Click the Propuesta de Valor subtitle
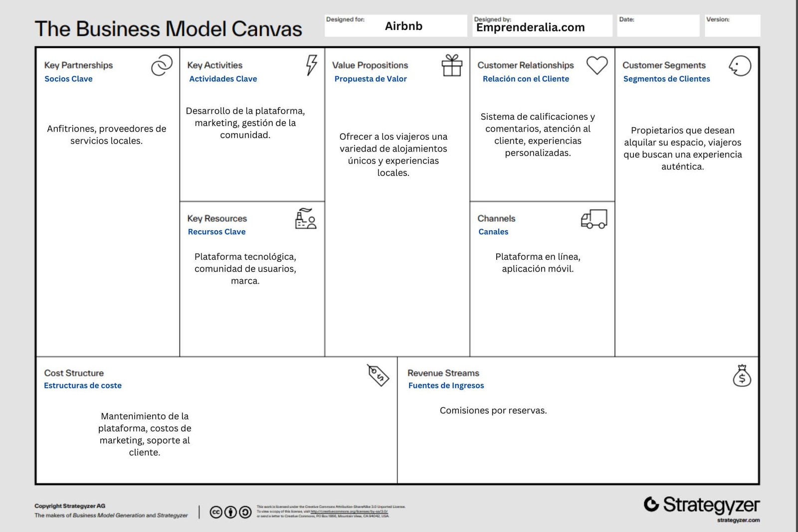Screen dimensions: 798x532 point(371,79)
